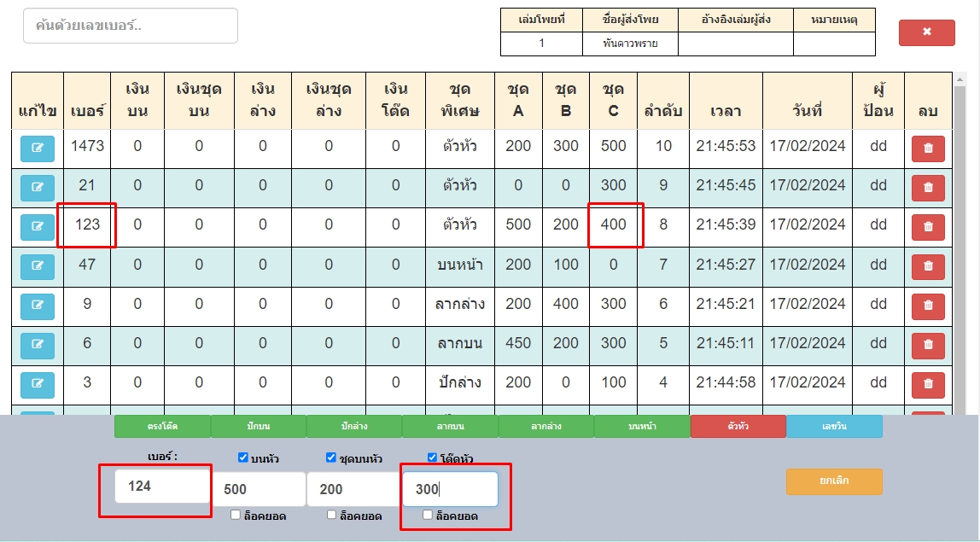Close the panel with red X button

926,32
